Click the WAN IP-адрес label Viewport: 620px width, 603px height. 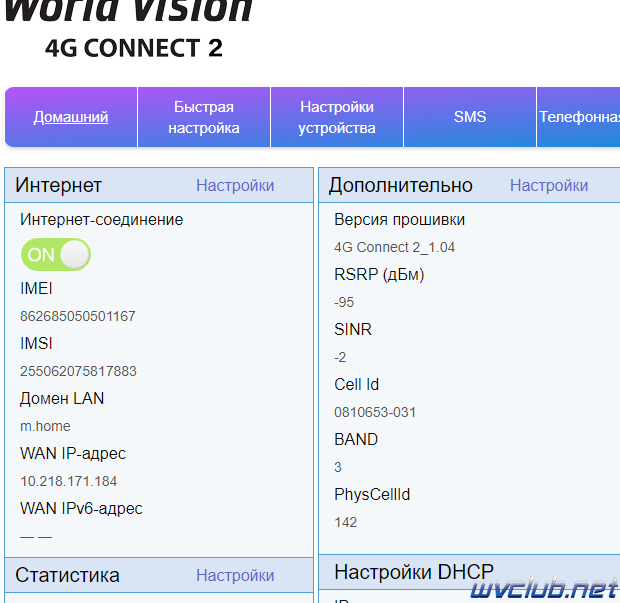pos(73,454)
